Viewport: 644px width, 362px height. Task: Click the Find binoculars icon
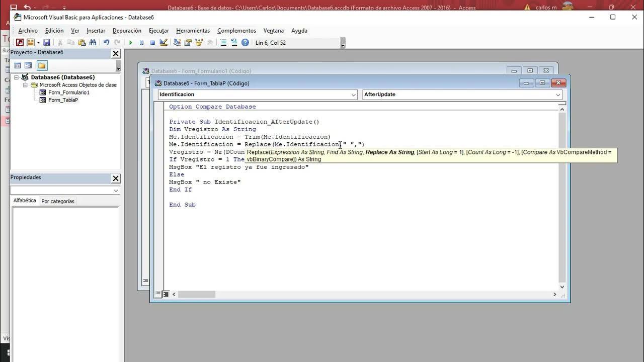coord(93,43)
